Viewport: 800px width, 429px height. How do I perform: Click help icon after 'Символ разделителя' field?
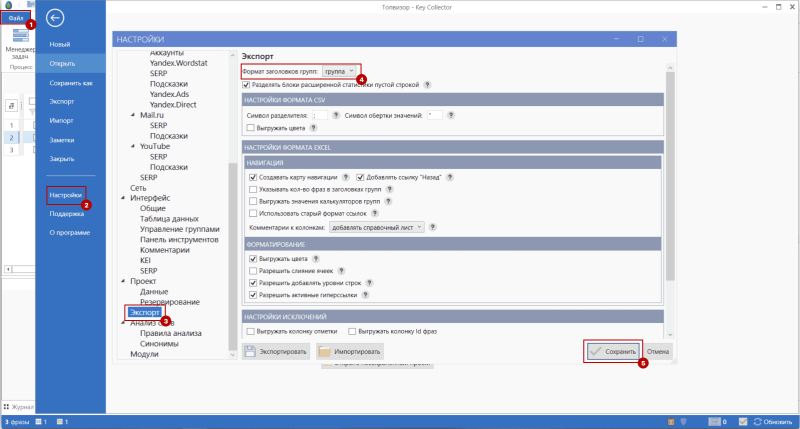click(x=336, y=116)
